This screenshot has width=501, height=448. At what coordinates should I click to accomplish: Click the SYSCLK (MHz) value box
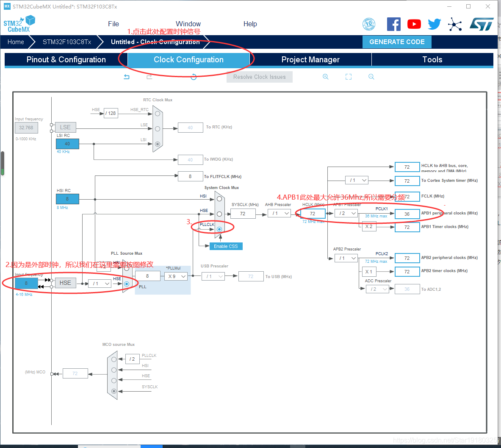pyautogui.click(x=243, y=214)
